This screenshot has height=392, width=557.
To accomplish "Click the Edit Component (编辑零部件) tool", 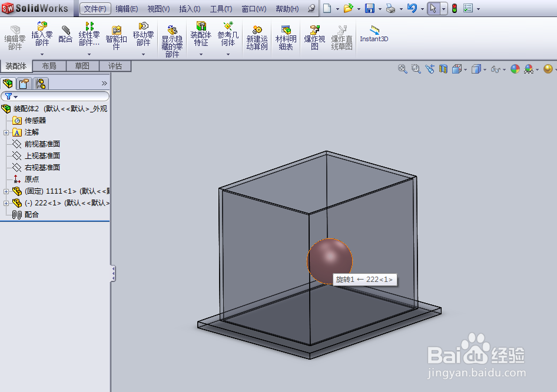I will click(x=15, y=38).
